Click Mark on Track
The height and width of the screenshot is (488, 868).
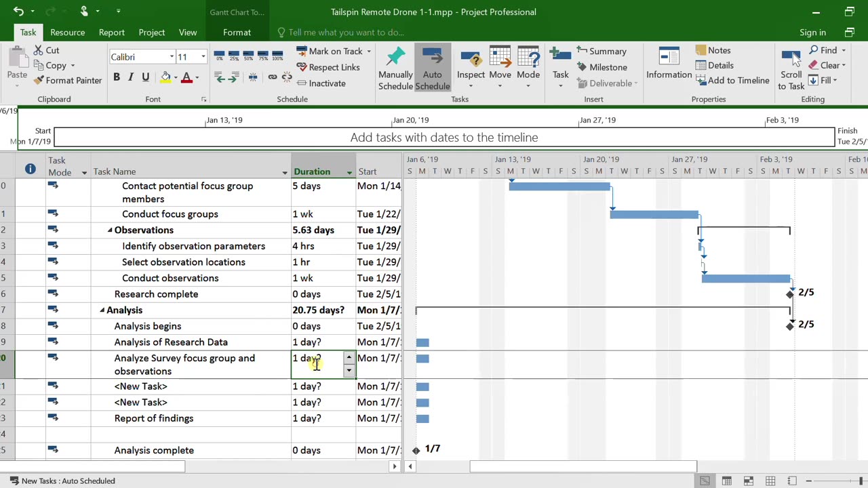[x=330, y=51]
